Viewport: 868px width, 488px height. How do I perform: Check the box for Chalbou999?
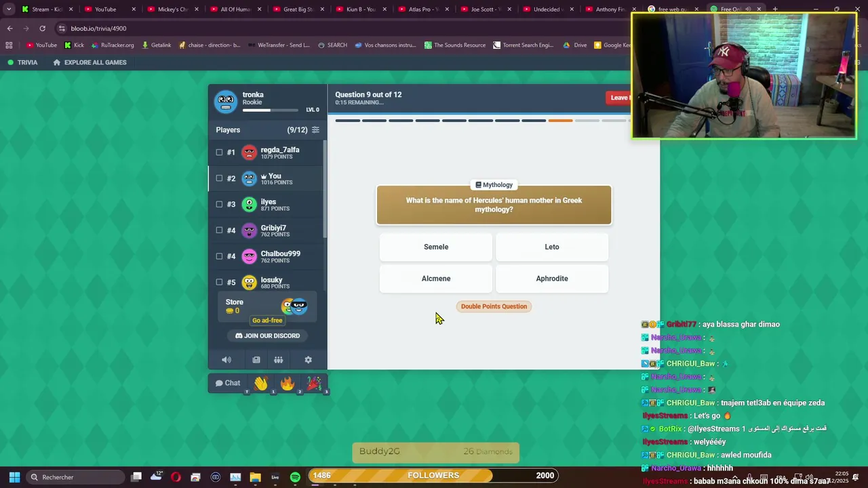point(219,256)
